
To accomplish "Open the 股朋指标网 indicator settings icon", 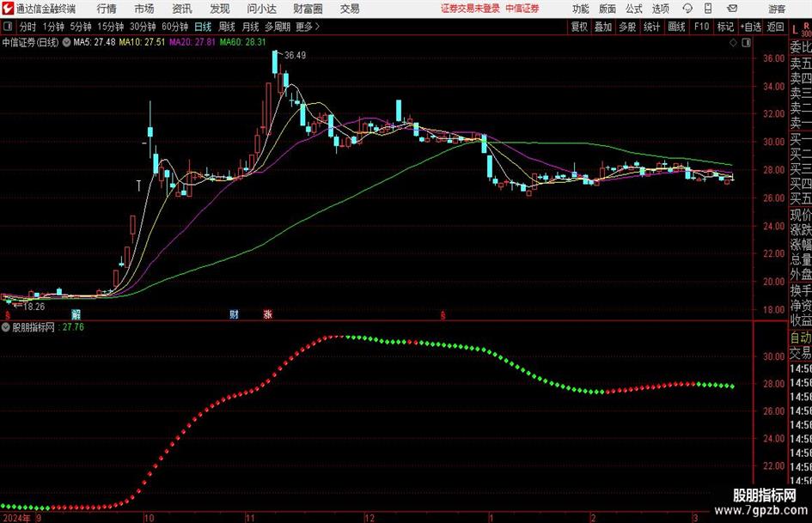I will 6,327.
